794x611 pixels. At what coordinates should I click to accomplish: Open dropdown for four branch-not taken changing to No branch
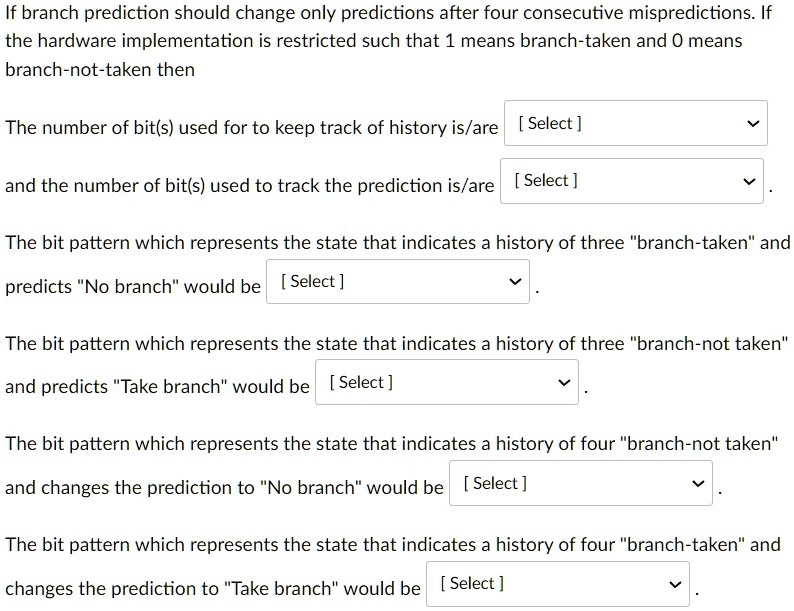[x=581, y=483]
